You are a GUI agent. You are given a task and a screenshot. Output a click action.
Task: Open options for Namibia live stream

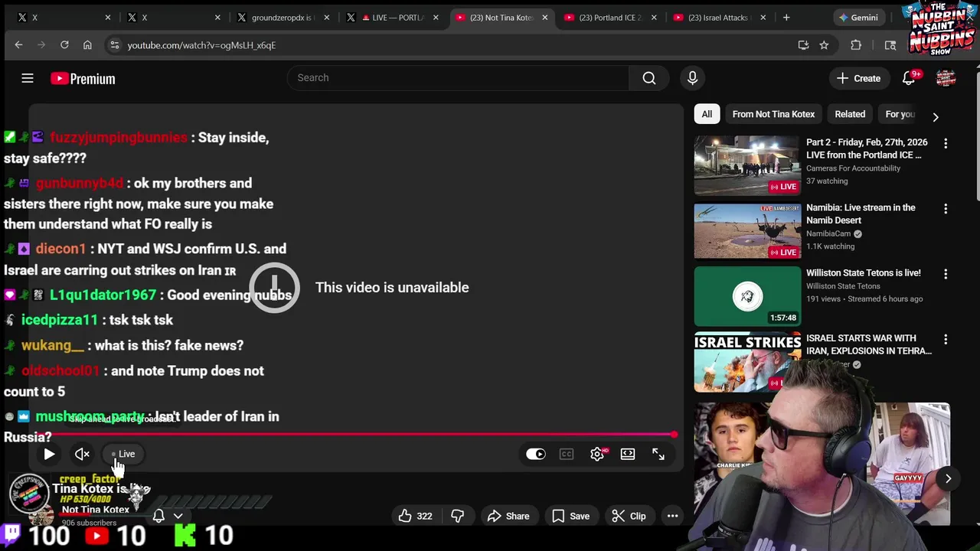946,209
